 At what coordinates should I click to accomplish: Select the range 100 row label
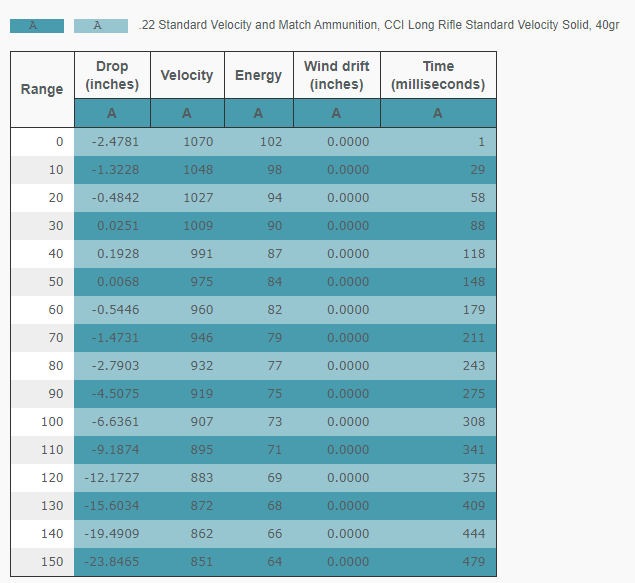[x=51, y=422]
